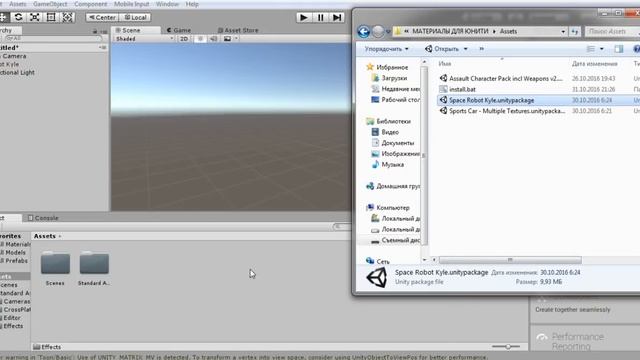Open the Открыть dropdown arrow
Image resolution: width=640 pixels, height=360 pixels.
pos(465,49)
